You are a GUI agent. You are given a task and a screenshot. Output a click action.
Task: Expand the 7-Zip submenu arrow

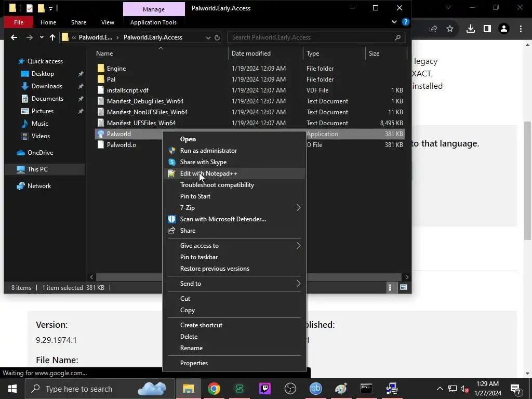298,208
